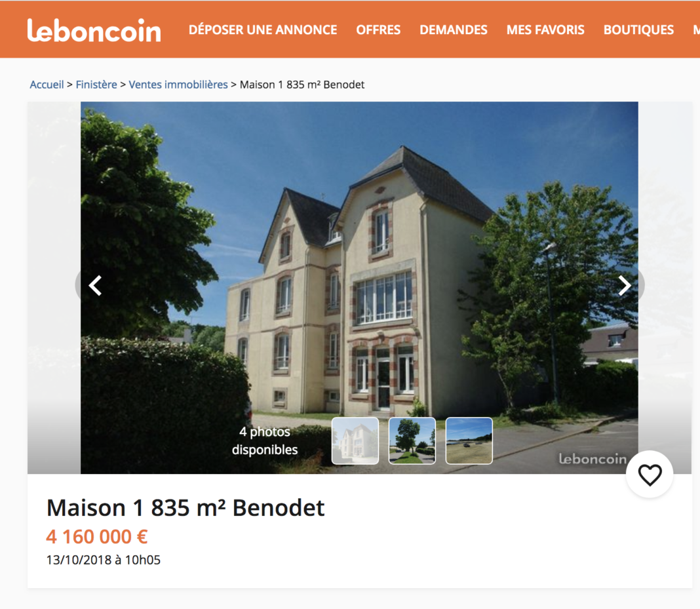The height and width of the screenshot is (609, 700).
Task: Select the beach landscape thumbnail
Action: pos(469,441)
